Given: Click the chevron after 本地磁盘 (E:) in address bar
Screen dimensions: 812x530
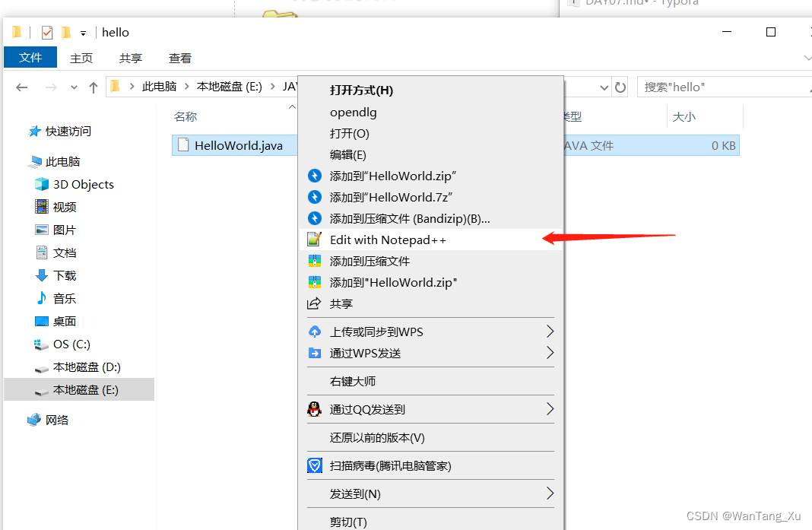Looking at the screenshot, I should (272, 87).
